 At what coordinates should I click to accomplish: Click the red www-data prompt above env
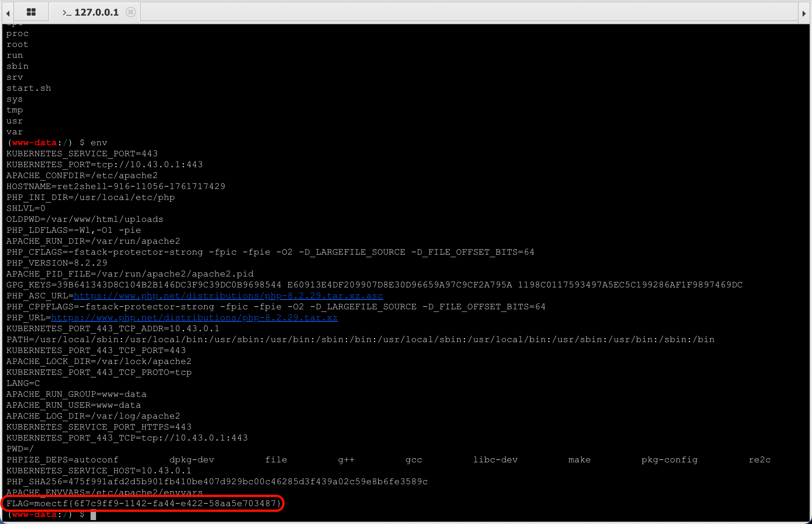[34, 143]
